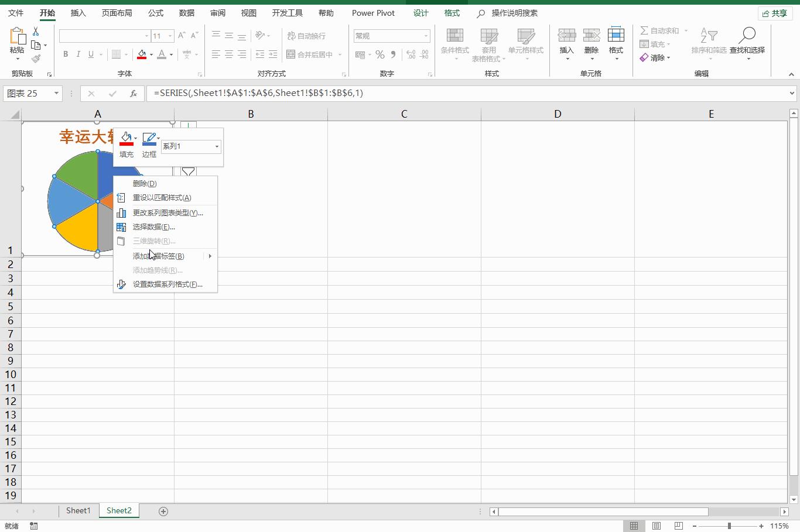Screen dimensions: 800x532
Task: Switch to Sheet1 worksheet tab
Action: (78, 510)
